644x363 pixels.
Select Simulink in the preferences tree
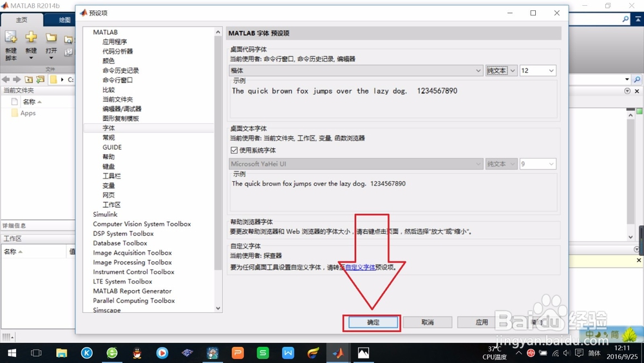tap(105, 214)
